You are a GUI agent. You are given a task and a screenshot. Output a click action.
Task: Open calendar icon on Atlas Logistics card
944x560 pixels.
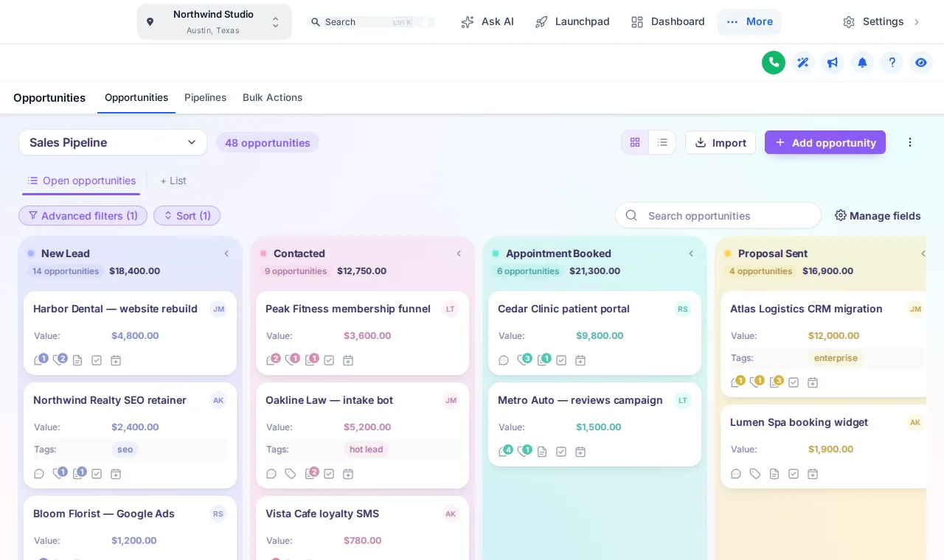[x=813, y=382]
